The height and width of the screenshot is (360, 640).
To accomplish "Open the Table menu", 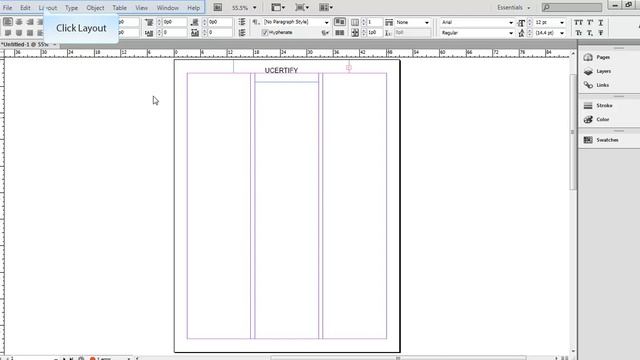I will [119, 8].
